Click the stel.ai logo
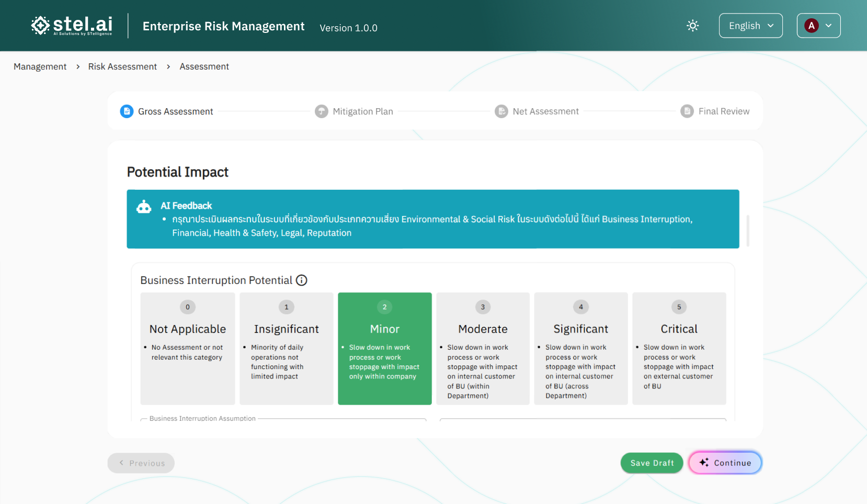The width and height of the screenshot is (867, 504). (72, 26)
